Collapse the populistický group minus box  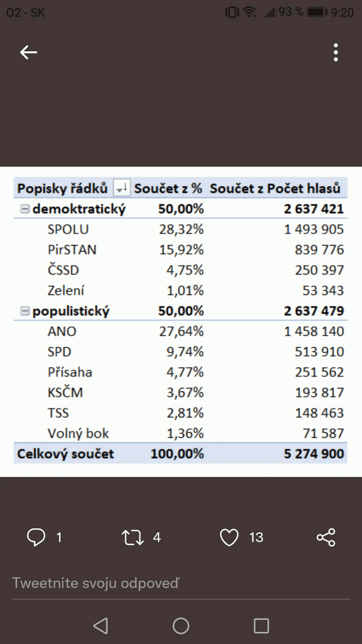pos(25,311)
